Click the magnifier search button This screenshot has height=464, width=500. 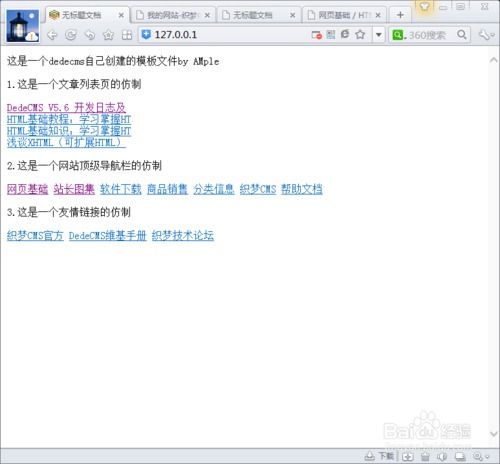[x=462, y=34]
